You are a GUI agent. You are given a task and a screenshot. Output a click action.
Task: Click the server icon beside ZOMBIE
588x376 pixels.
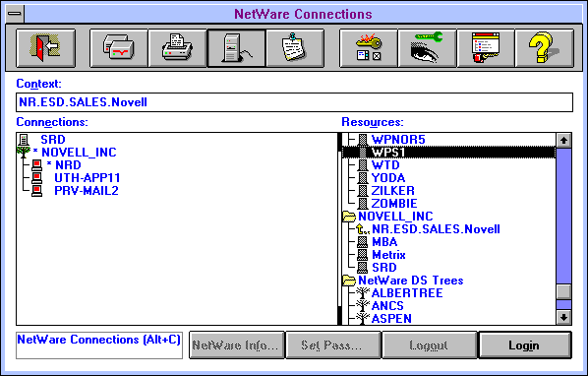click(x=362, y=204)
